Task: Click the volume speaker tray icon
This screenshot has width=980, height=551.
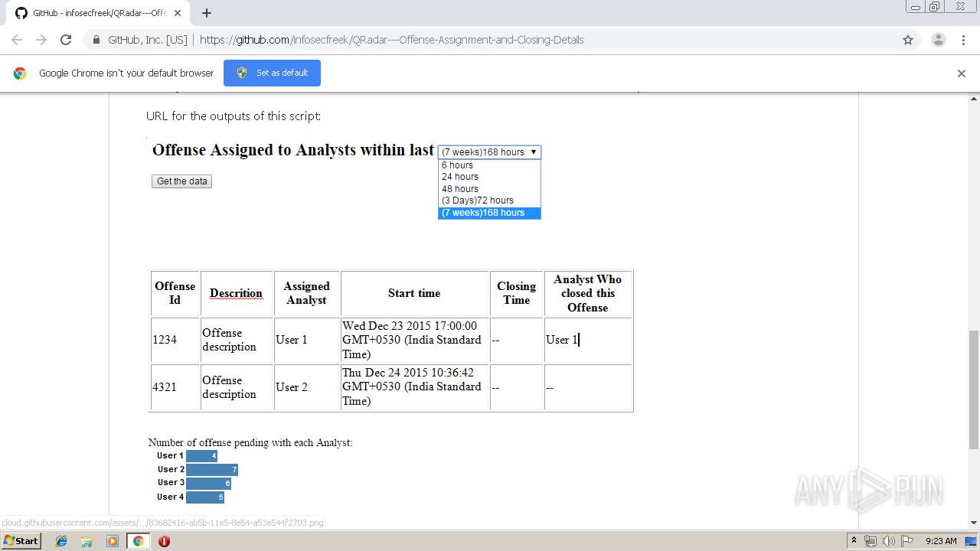Action: click(889, 541)
